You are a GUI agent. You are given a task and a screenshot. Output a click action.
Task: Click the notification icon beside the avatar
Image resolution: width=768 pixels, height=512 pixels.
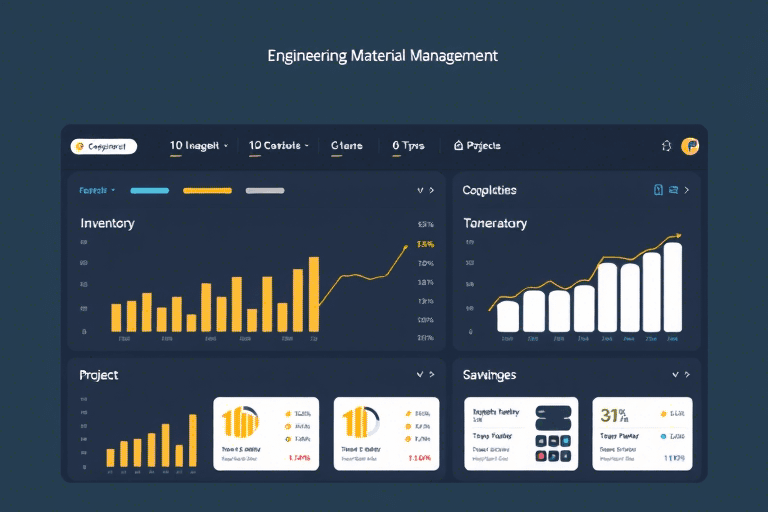(667, 146)
